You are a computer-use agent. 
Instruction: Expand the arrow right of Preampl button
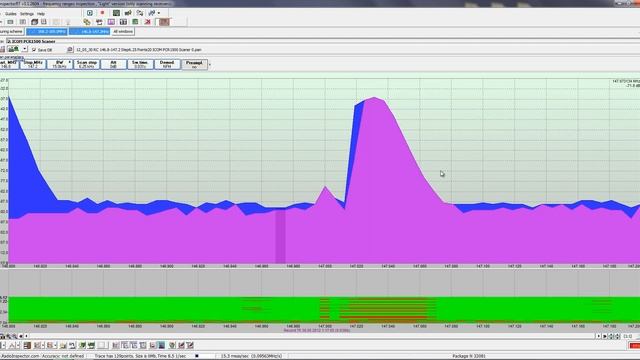[210, 64]
